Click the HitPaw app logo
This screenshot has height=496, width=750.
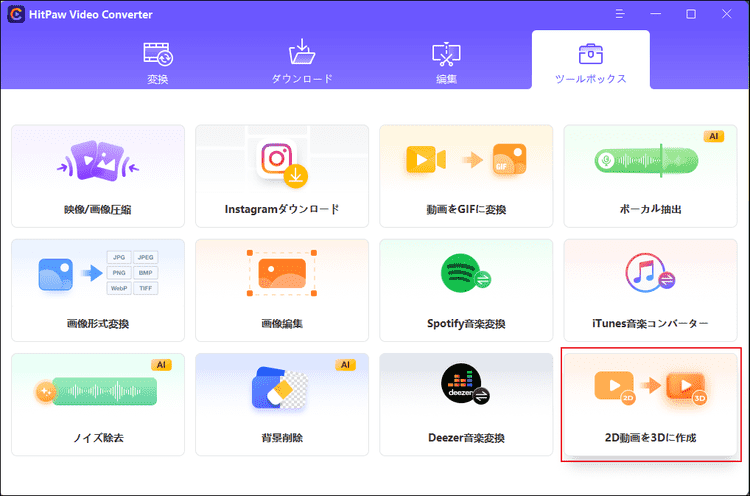(x=16, y=14)
